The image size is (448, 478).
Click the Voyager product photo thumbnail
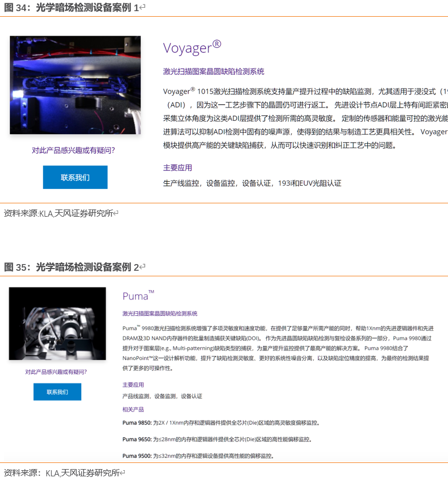point(75,85)
